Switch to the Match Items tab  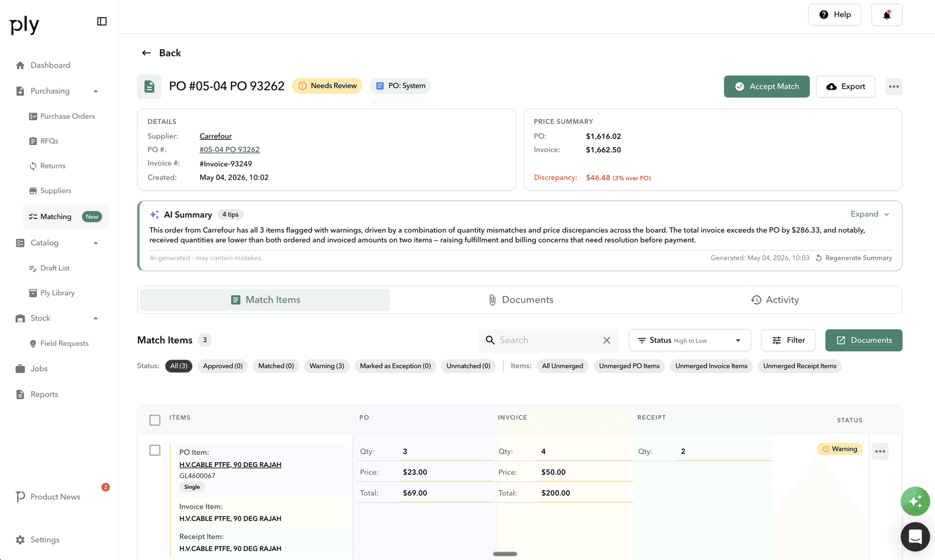pos(265,300)
